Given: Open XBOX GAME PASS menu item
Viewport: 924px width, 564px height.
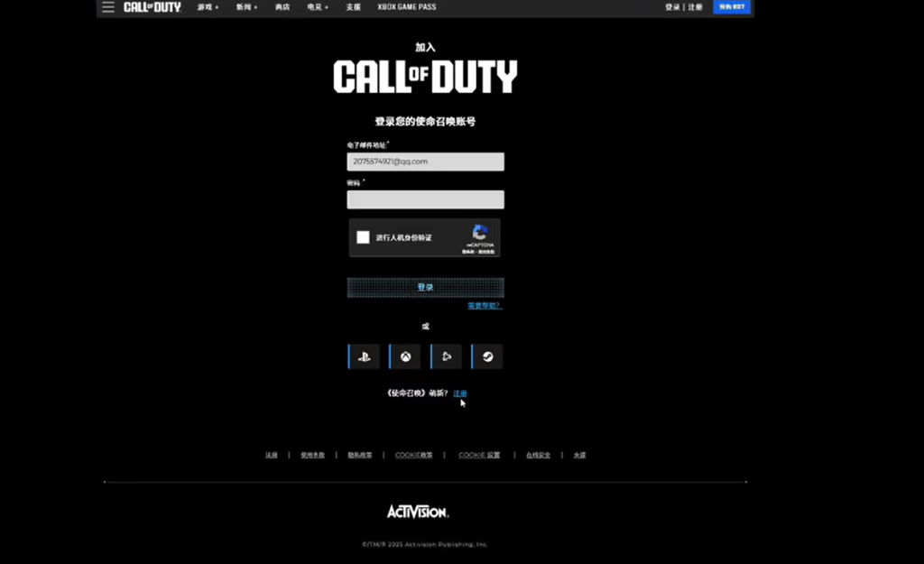Looking at the screenshot, I should (406, 7).
